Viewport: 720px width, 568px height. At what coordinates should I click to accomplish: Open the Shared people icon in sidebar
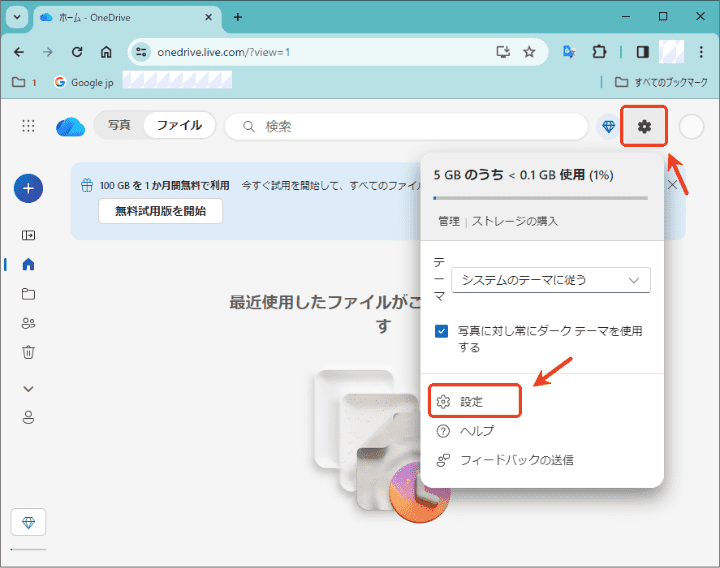28,323
